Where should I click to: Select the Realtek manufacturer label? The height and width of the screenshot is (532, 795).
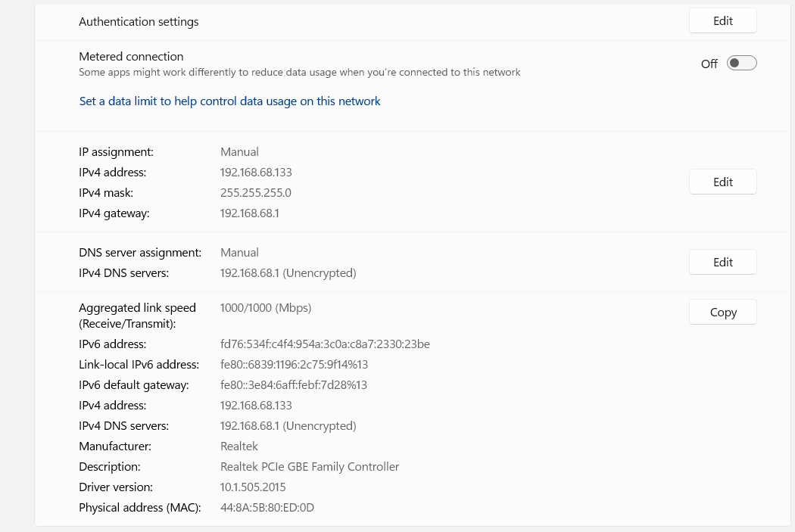tap(238, 446)
